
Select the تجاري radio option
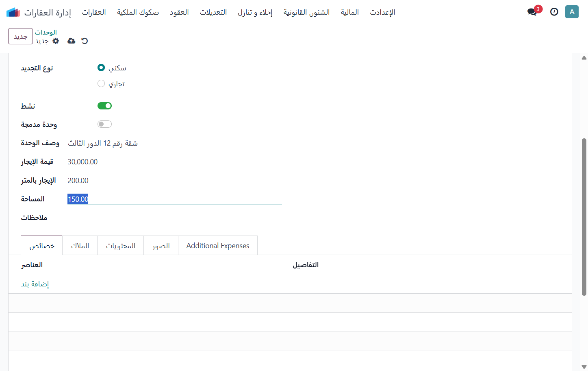tap(101, 83)
